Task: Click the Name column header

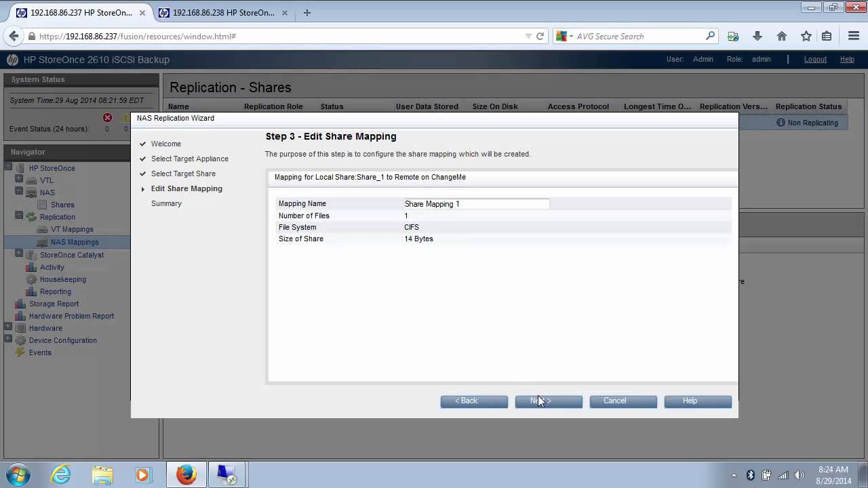Action: click(x=178, y=106)
